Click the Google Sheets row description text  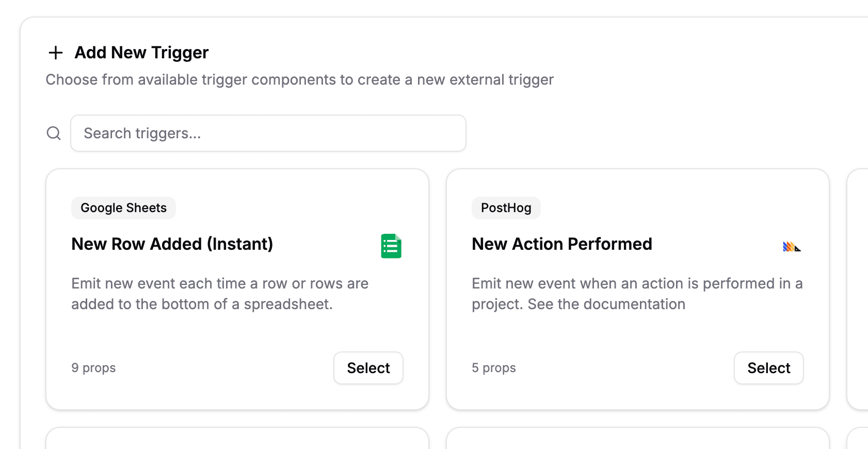[x=220, y=294]
